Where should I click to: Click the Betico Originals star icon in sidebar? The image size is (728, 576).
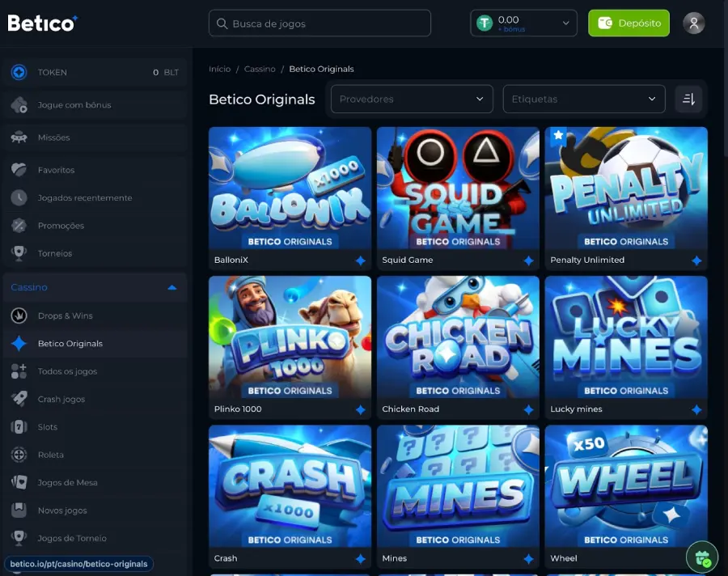click(19, 344)
